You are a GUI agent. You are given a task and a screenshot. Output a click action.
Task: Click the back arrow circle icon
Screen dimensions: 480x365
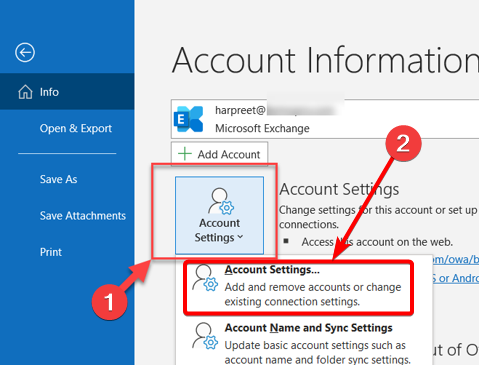[x=25, y=52]
